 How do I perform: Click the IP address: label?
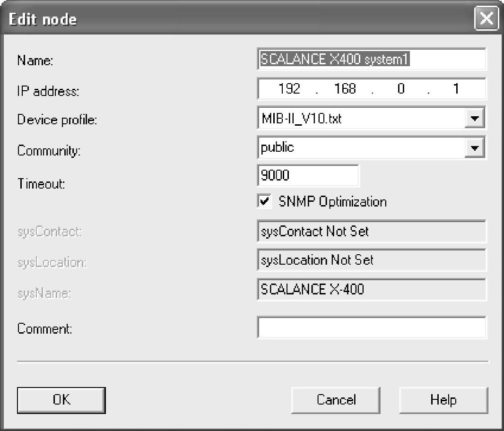click(x=48, y=91)
